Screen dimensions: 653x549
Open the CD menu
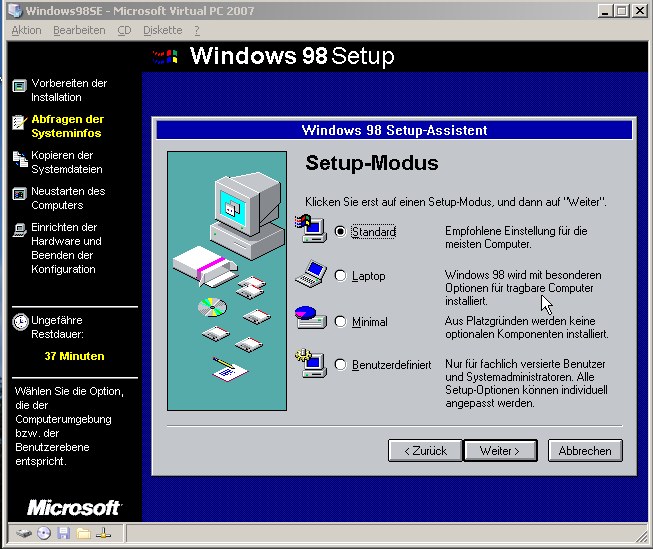[x=124, y=30]
